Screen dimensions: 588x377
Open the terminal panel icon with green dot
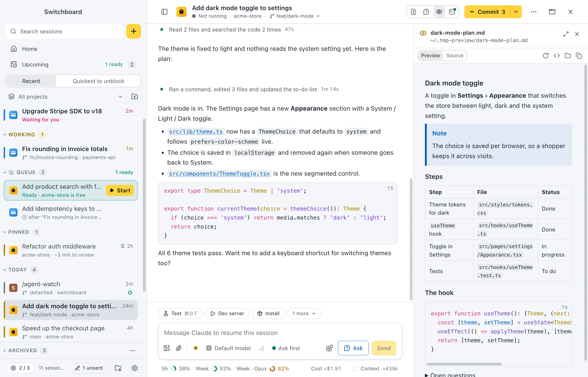tap(452, 12)
